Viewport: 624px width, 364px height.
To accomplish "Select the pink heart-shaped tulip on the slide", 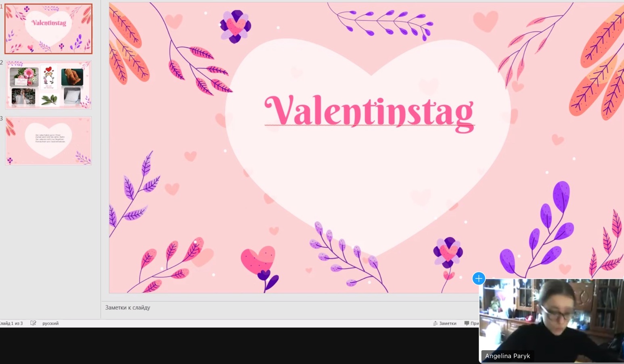I will click(x=259, y=261).
